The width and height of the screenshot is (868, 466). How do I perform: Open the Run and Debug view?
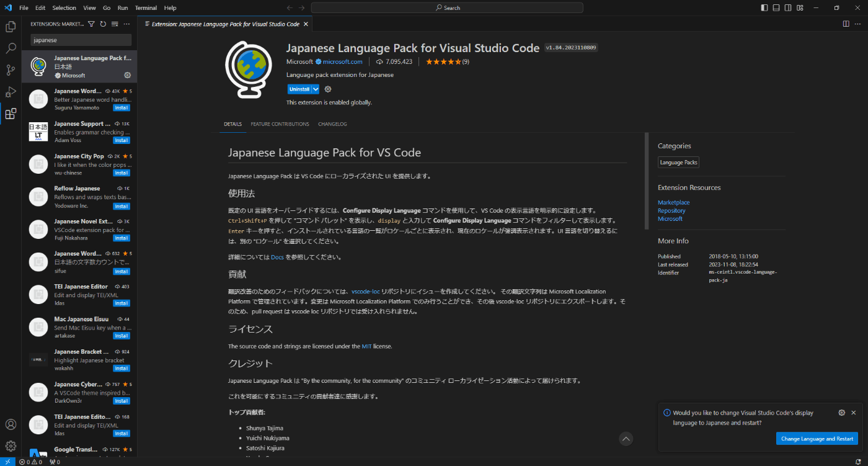[11, 92]
